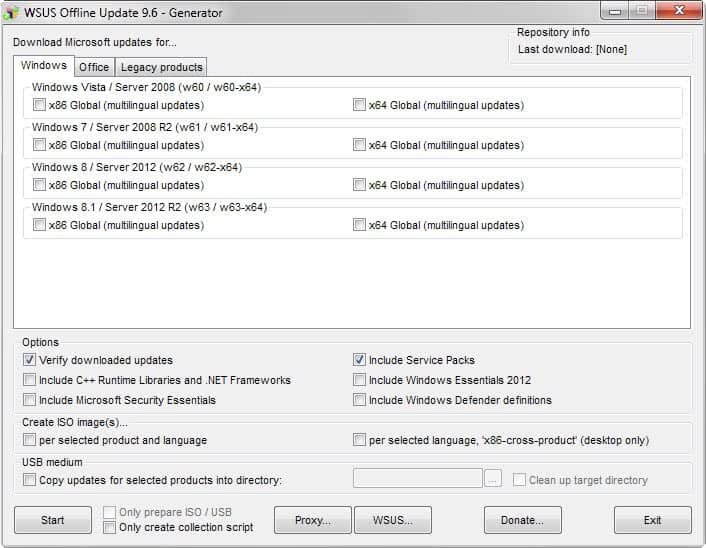Check Copy updates for selected products into directory
The height and width of the screenshot is (548, 706).
click(29, 480)
